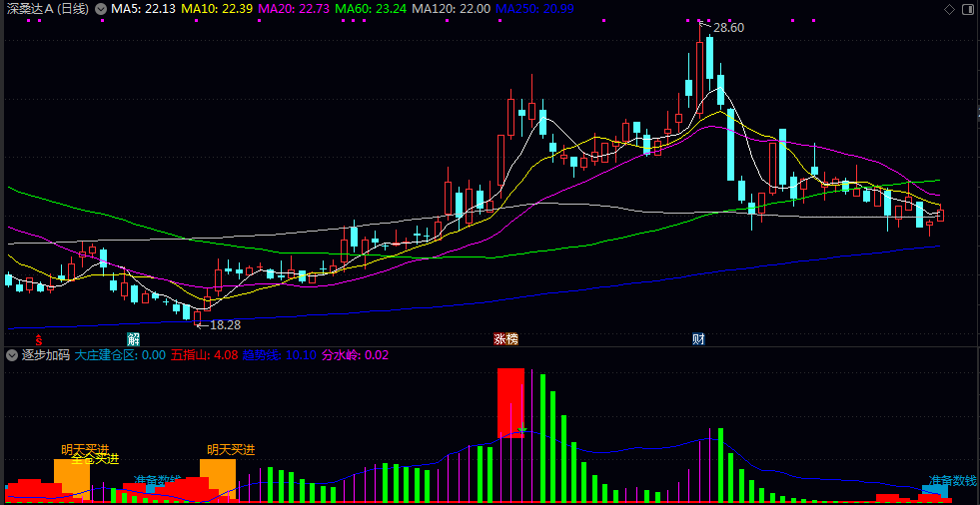Viewport: 980px width, 505px height.
Task: Click the 逐步加码 indicator name
Action: coord(46,355)
